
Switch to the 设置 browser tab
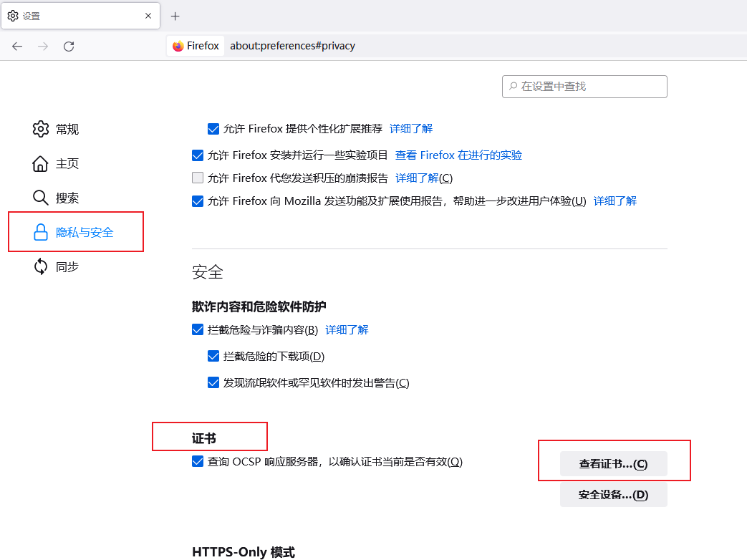(72, 16)
